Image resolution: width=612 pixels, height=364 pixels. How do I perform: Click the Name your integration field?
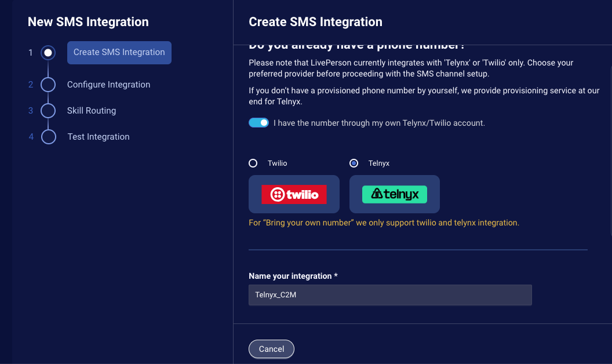point(390,295)
